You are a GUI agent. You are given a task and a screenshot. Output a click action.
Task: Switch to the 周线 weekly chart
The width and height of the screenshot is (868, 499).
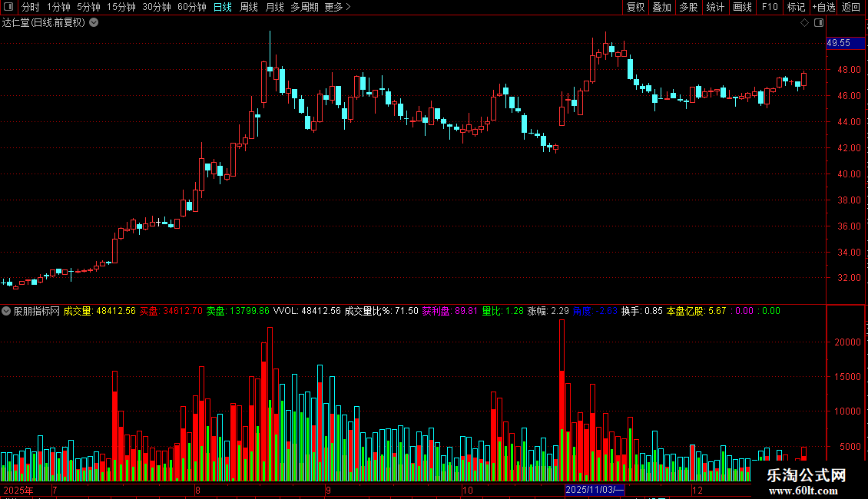point(249,7)
